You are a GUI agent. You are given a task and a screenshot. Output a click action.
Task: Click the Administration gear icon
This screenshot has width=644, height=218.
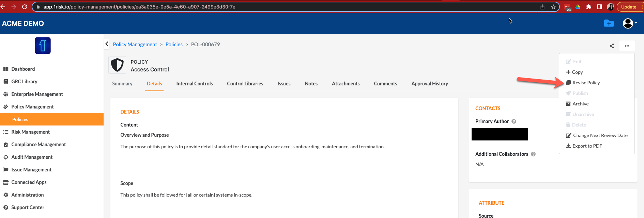(6, 195)
